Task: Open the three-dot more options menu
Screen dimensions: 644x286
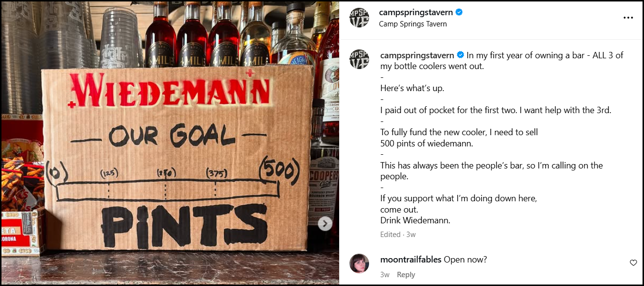Action: point(628,18)
